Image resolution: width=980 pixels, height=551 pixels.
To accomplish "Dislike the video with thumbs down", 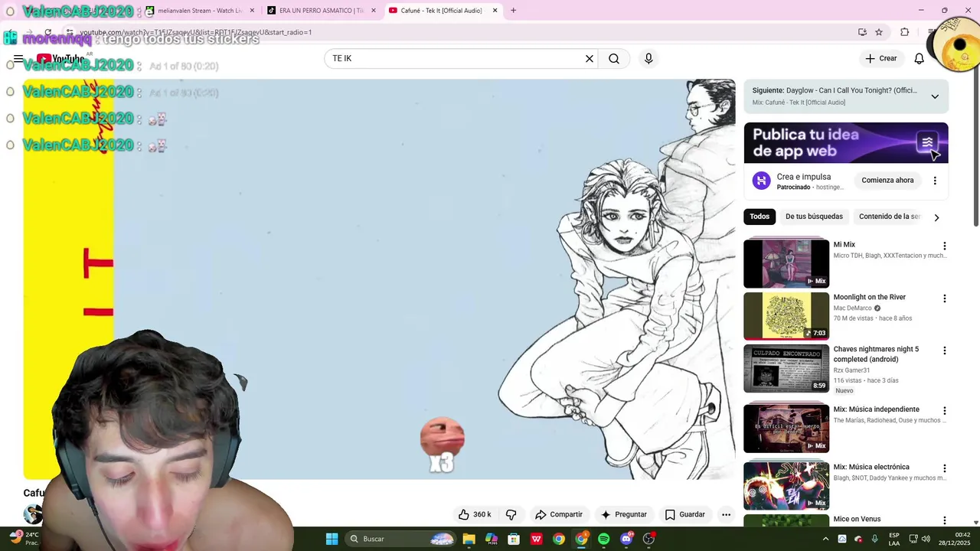I will (x=511, y=514).
